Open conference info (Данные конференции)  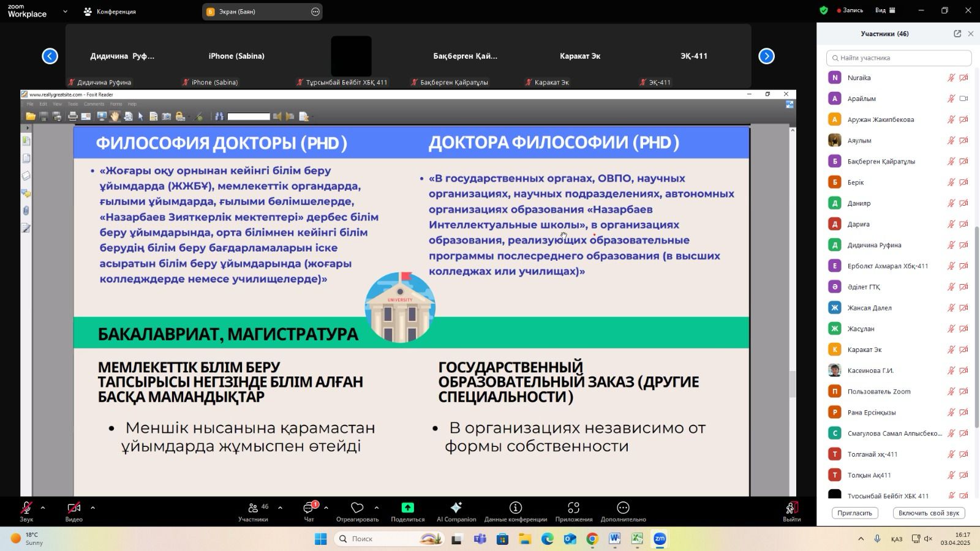click(x=515, y=508)
